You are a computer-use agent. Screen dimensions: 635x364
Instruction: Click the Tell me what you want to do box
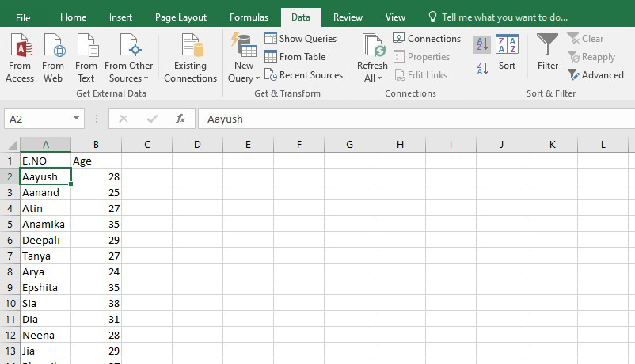tap(498, 17)
